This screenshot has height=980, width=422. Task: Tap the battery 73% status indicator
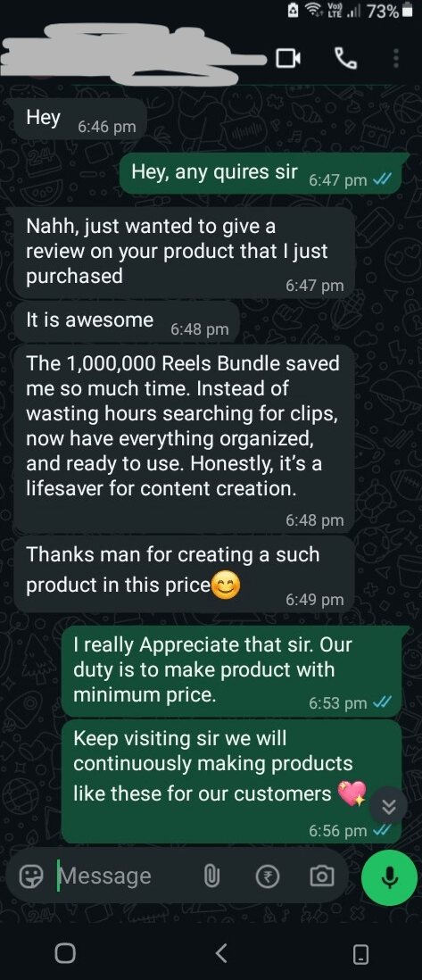[x=390, y=11]
